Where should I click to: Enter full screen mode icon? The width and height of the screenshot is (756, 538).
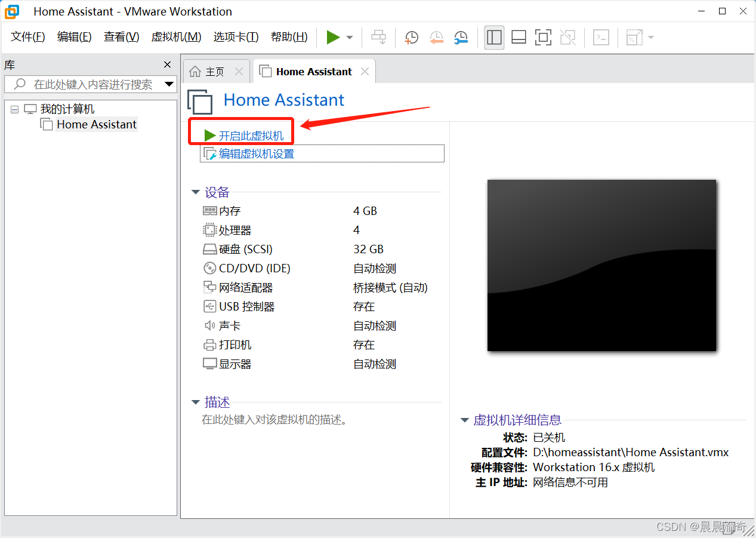pos(543,37)
